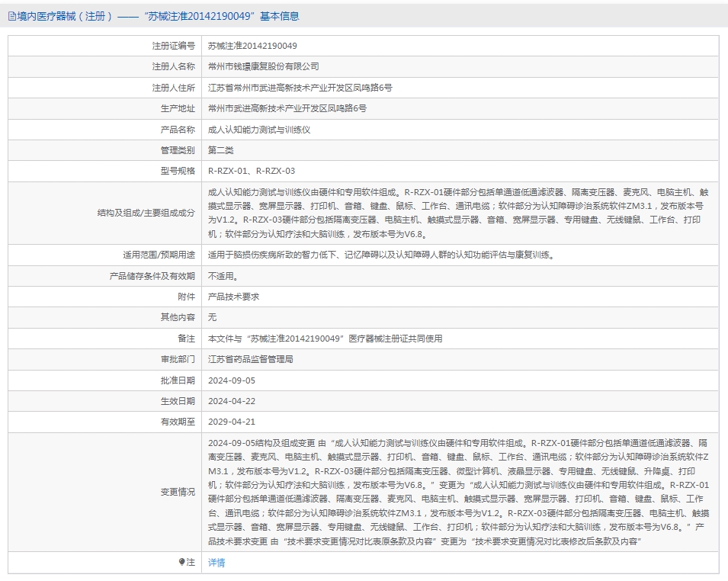Click expiry date 2029-04-21
The width and height of the screenshot is (728, 581).
(x=232, y=422)
